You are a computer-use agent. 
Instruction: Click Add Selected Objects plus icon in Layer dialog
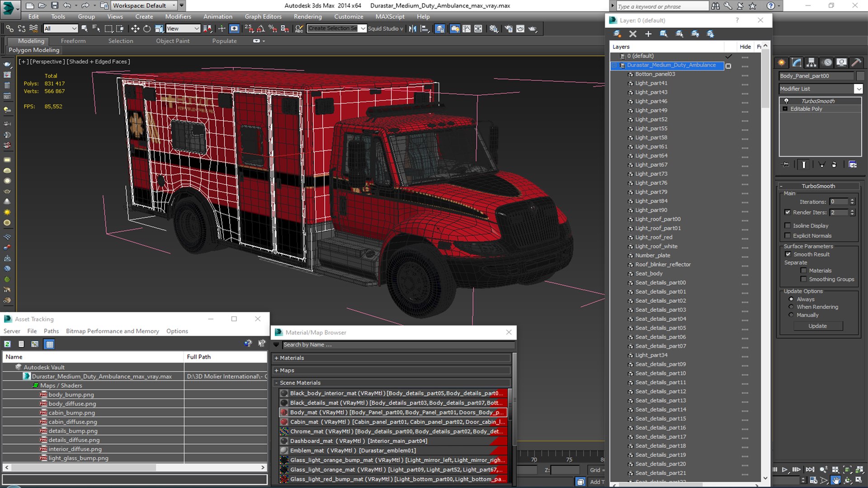click(648, 34)
